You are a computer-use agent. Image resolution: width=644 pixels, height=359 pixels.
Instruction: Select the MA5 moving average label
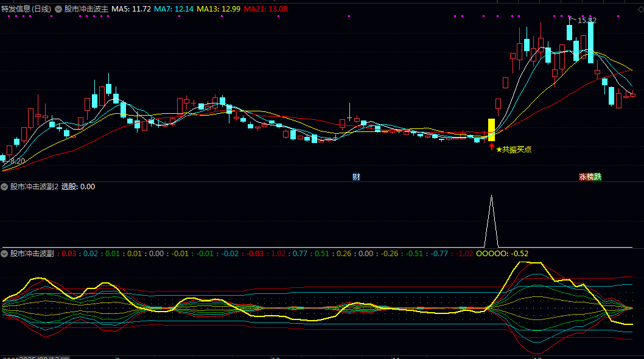(x=131, y=10)
